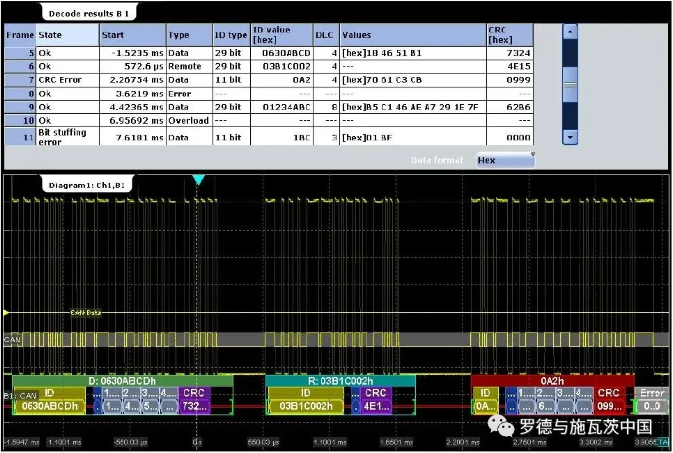Select the Diagram1: Ch1,B1 tab
Viewport: 673px width, 453px height.
tap(88, 185)
